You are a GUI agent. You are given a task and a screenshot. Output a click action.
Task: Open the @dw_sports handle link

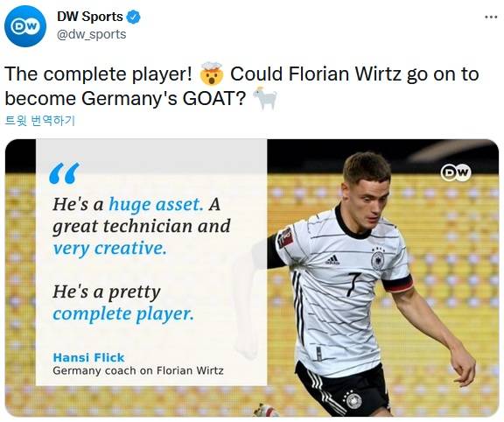[92, 34]
